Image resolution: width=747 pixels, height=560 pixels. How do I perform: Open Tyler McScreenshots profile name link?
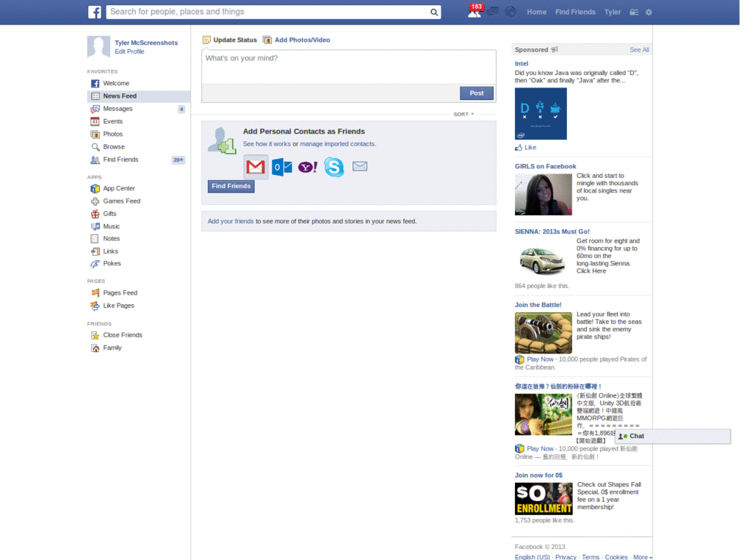point(146,43)
